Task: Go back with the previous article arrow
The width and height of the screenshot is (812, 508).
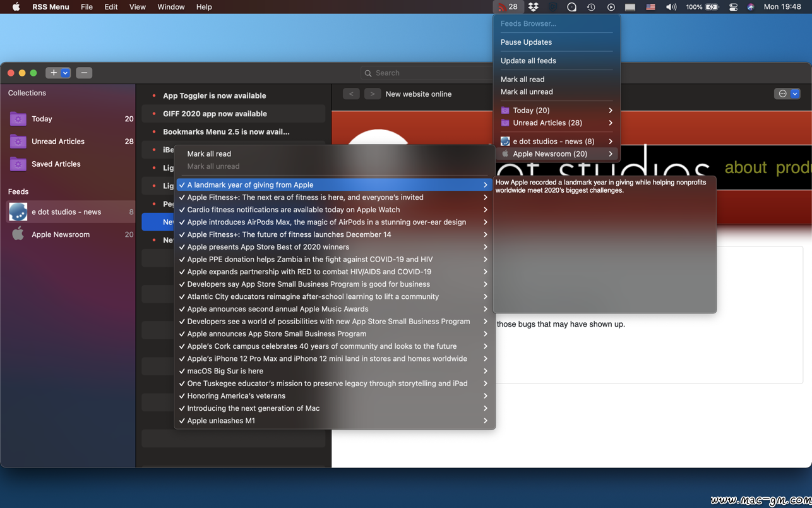Action: [x=351, y=94]
